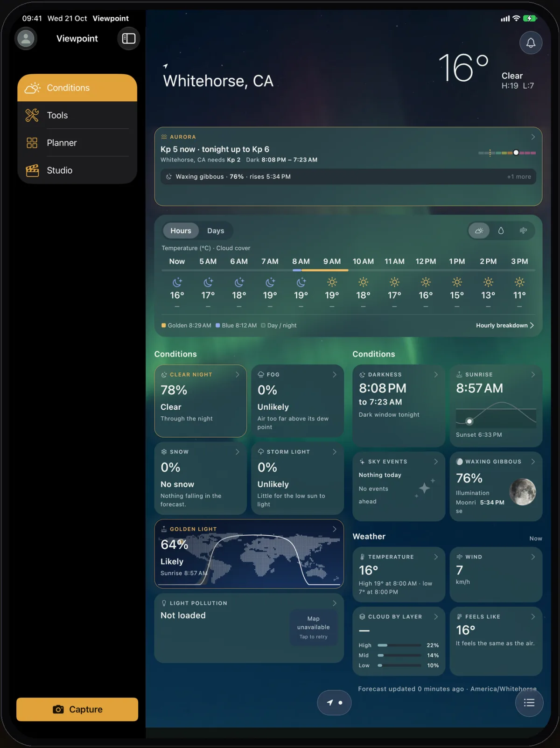This screenshot has height=748, width=560.
Task: Expand the Golden Light card chevron
Action: (335, 529)
